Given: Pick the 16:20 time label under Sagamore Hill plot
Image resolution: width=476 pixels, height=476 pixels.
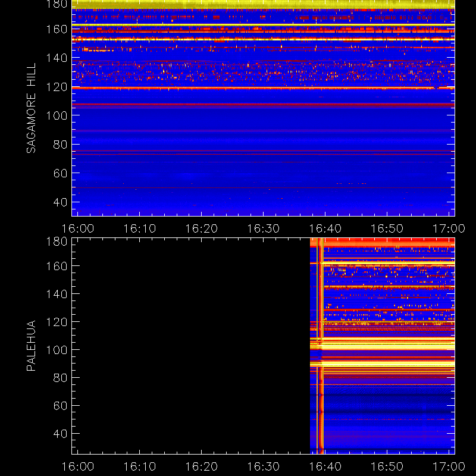Looking at the screenshot, I should pos(201,228).
